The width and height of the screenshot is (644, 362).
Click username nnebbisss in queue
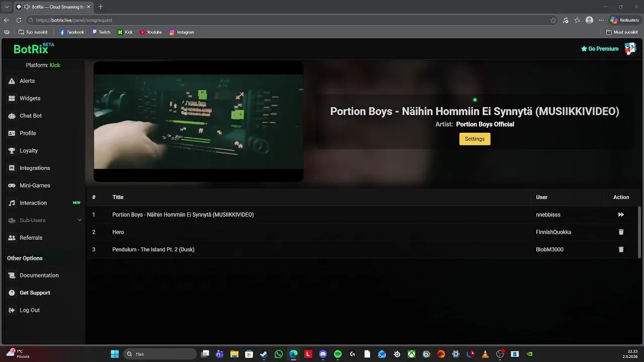[548, 215]
